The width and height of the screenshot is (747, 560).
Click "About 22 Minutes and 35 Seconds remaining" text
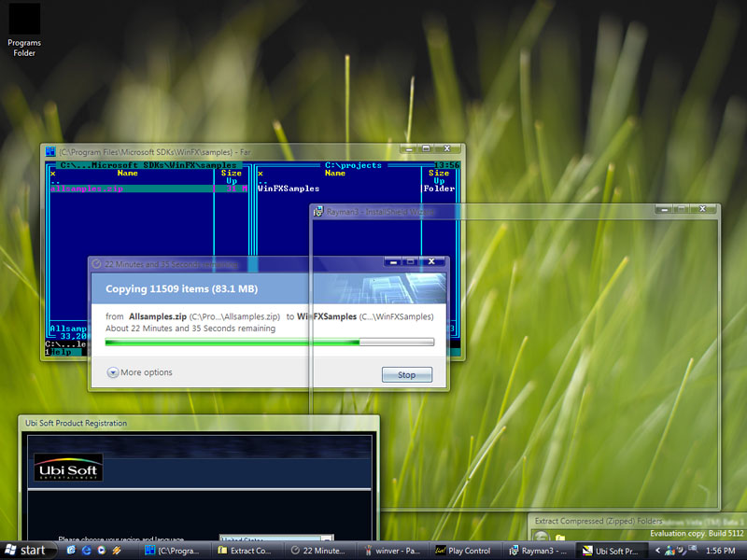[190, 329]
